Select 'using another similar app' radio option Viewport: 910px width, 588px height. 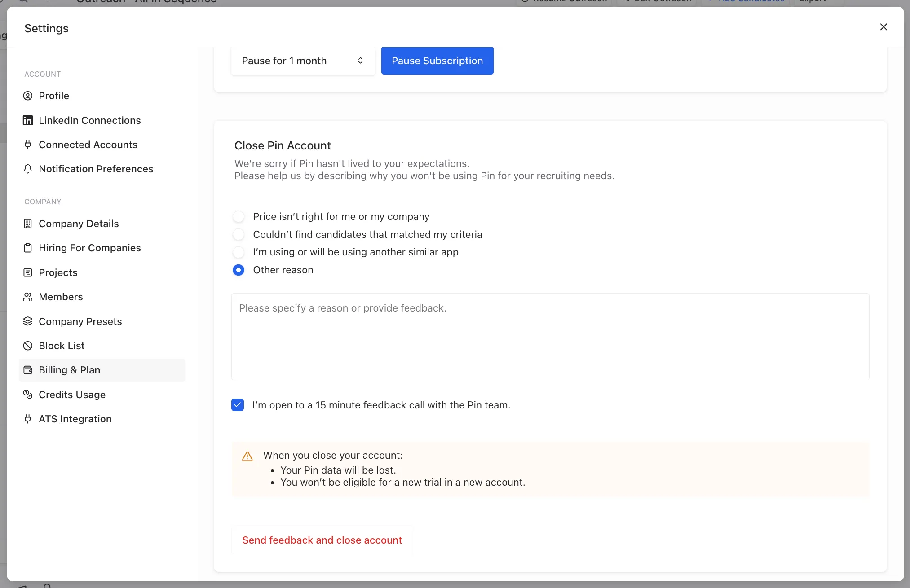click(x=239, y=252)
